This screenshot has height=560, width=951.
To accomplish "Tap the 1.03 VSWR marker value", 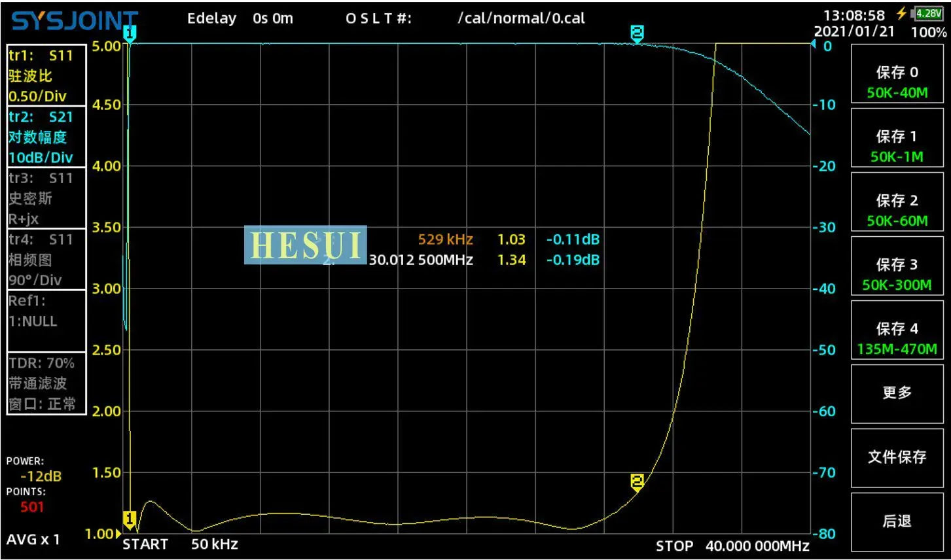I will pos(511,239).
